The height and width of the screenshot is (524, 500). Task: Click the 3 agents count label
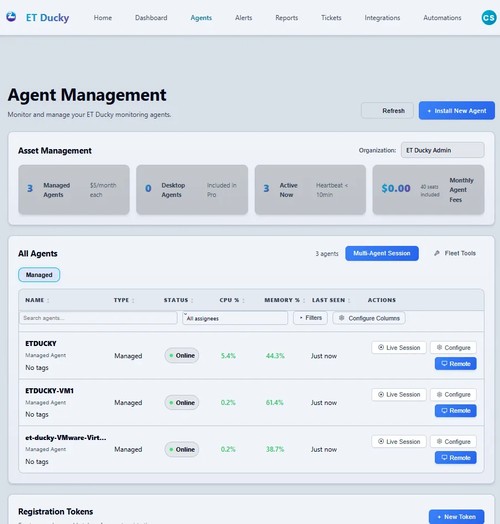tap(327, 254)
